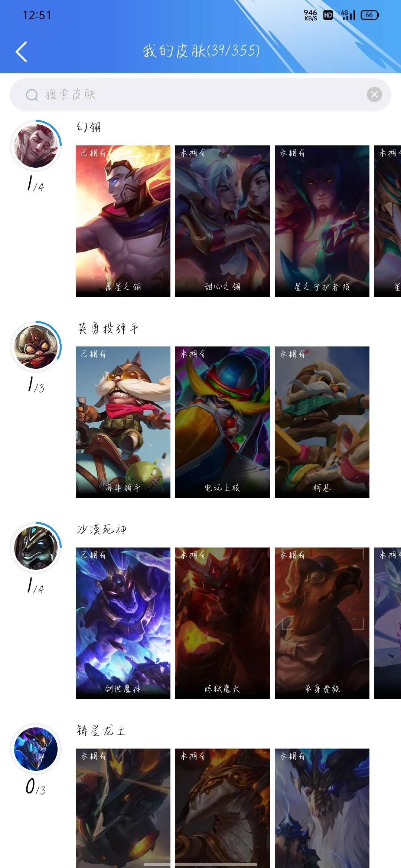401x868 pixels.
Task: Open 幻翎 champion avatar icon
Action: tap(36, 146)
